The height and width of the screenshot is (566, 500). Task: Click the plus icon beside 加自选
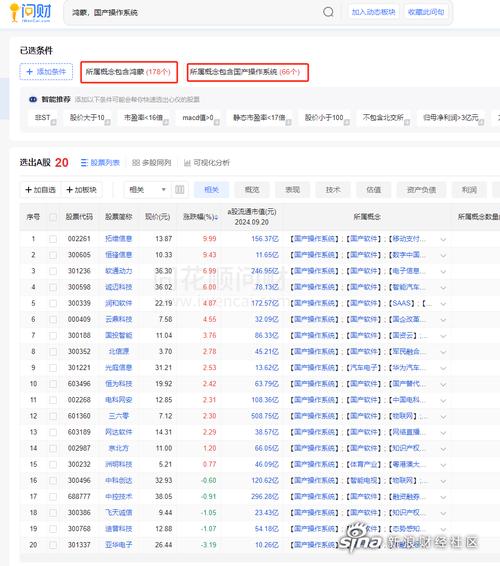tap(29, 190)
